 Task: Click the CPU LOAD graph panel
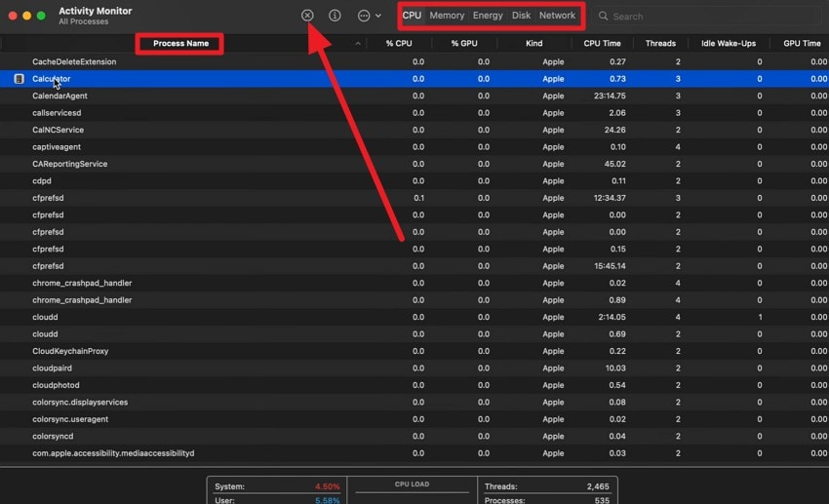[x=412, y=490]
